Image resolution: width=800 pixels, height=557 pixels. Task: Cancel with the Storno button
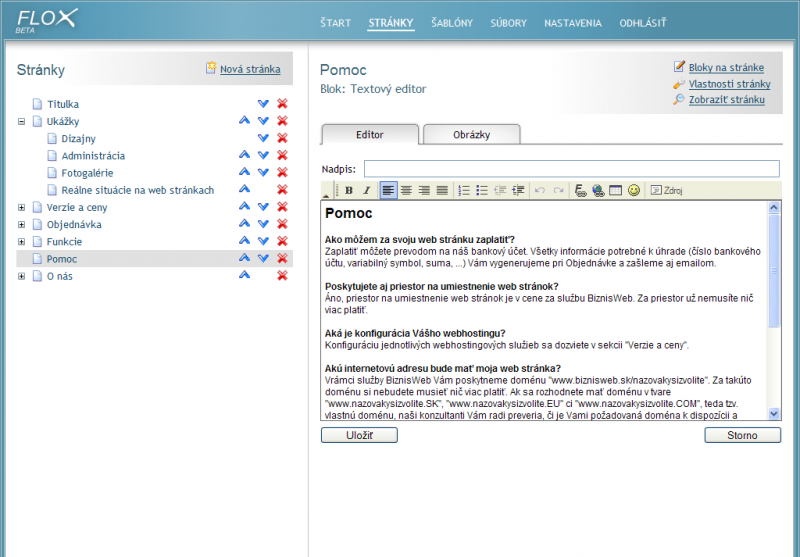(742, 435)
